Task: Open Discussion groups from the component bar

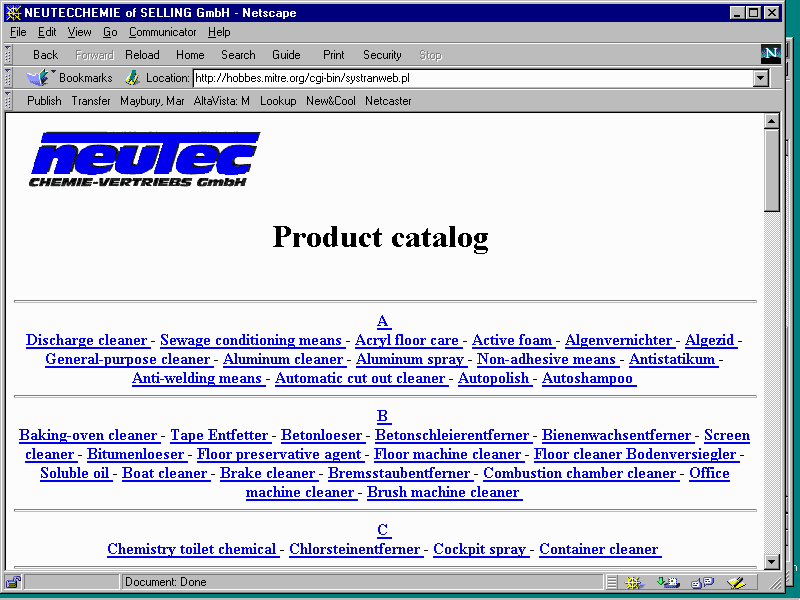Action: [701, 582]
